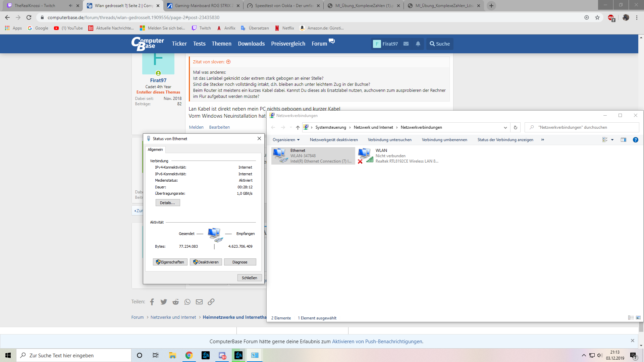
Task: Click the Facebook share icon
Action: [x=152, y=302]
